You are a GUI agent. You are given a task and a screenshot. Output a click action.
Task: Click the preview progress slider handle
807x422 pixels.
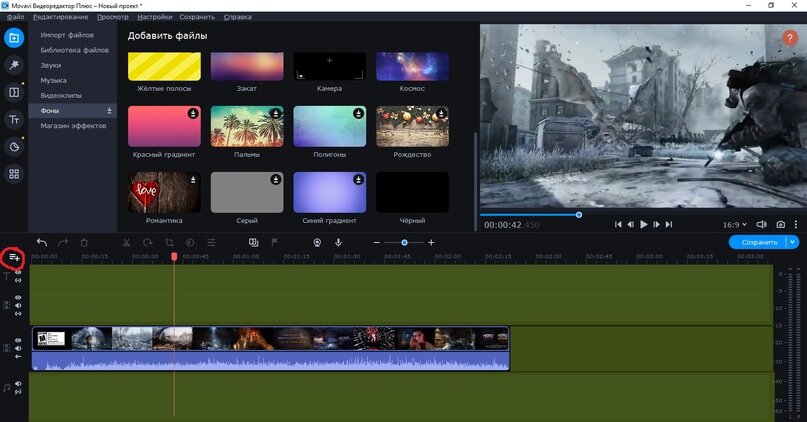pyautogui.click(x=579, y=215)
